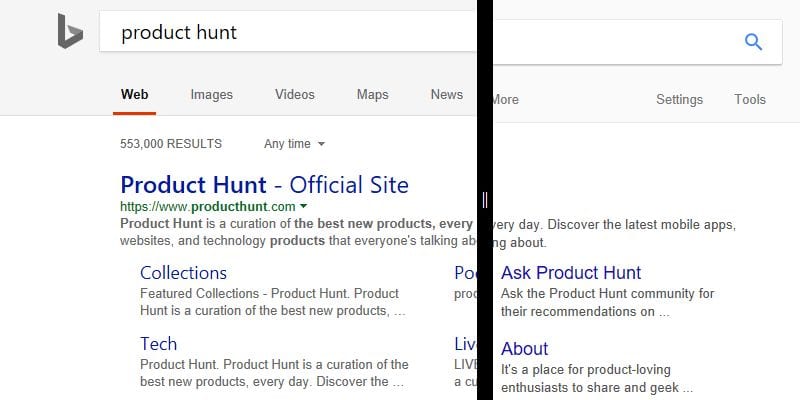Click the About sitelink

coord(524,349)
